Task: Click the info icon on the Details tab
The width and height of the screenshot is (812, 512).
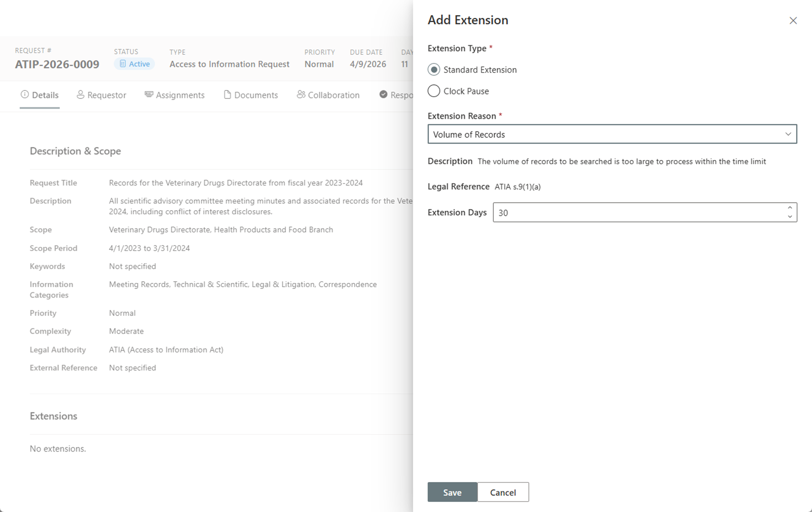Action: 24,95
